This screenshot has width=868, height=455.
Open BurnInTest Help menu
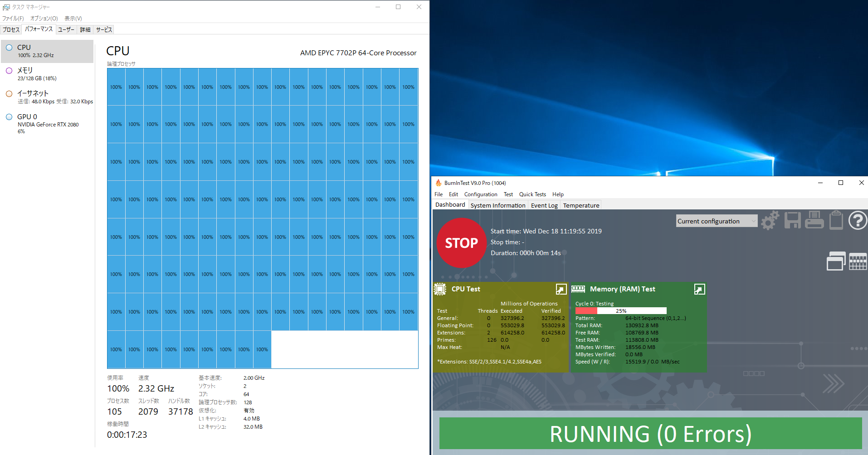click(x=558, y=194)
